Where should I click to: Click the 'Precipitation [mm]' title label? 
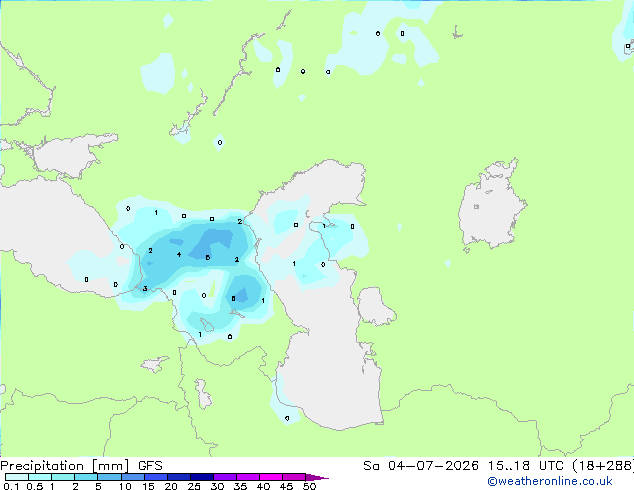tap(65, 466)
